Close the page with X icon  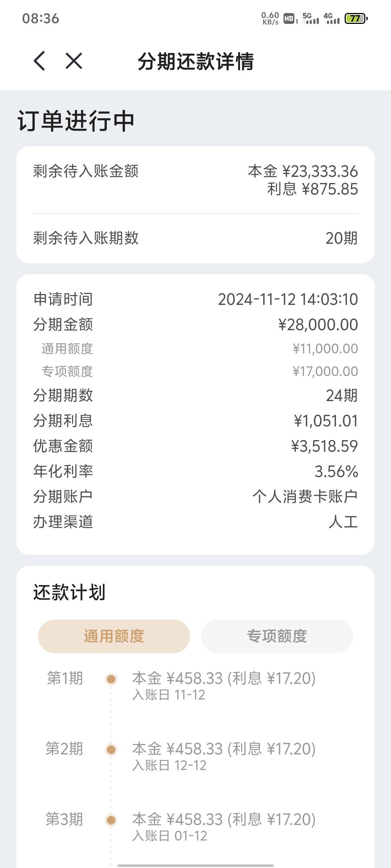(x=74, y=61)
